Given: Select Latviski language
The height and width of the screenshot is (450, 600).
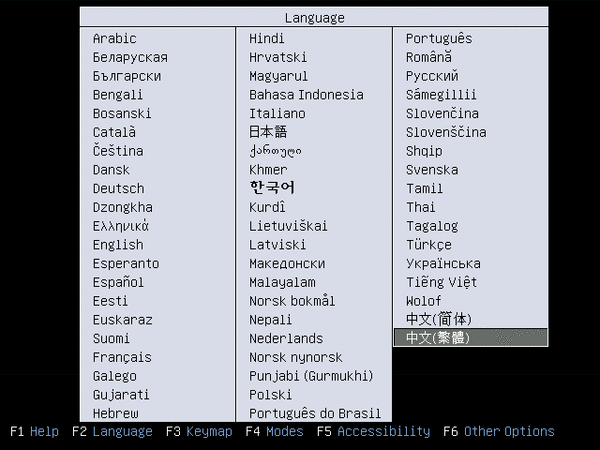Looking at the screenshot, I should (277, 245).
